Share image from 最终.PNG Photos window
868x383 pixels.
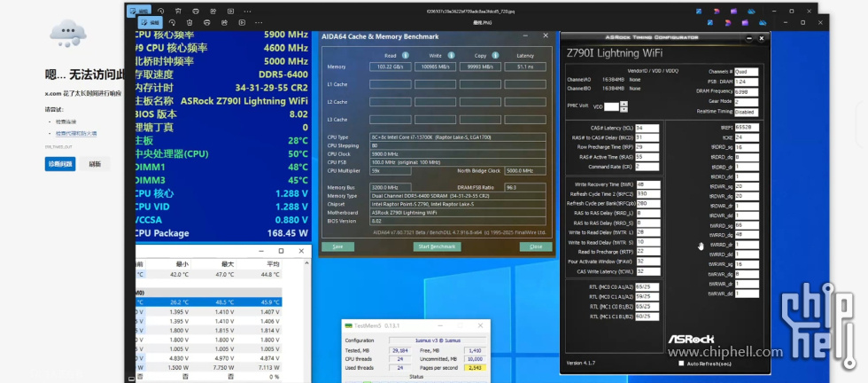click(x=224, y=23)
